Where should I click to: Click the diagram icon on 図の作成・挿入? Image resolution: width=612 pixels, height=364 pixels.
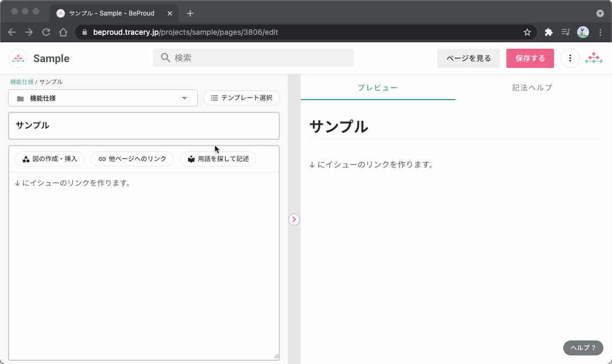coord(25,158)
